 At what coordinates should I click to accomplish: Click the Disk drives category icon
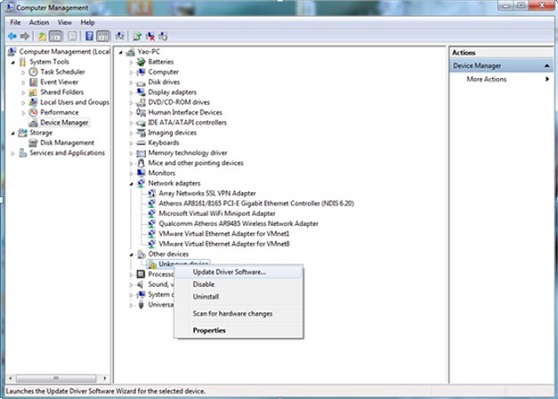[x=141, y=82]
